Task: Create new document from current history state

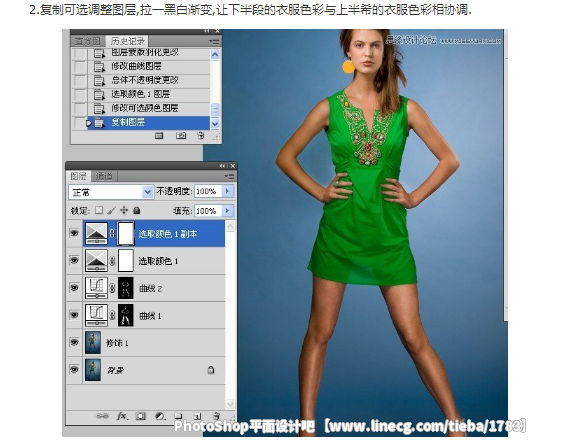Action: [159, 136]
